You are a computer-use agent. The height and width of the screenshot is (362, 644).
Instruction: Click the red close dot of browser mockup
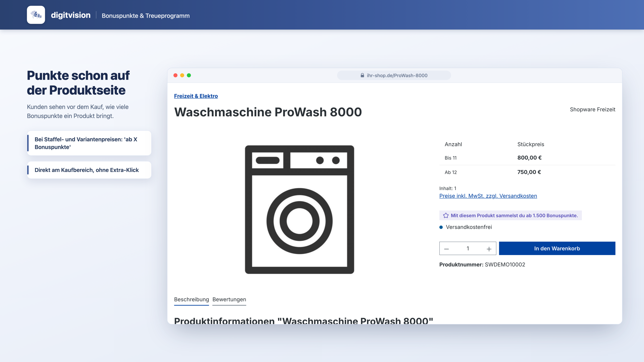coord(175,75)
